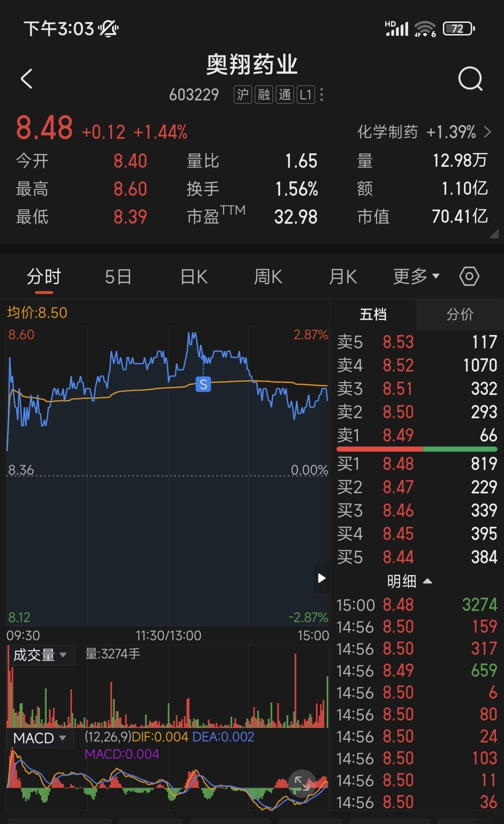Switch to 日K chart tab
504x824 pixels.
[x=194, y=277]
